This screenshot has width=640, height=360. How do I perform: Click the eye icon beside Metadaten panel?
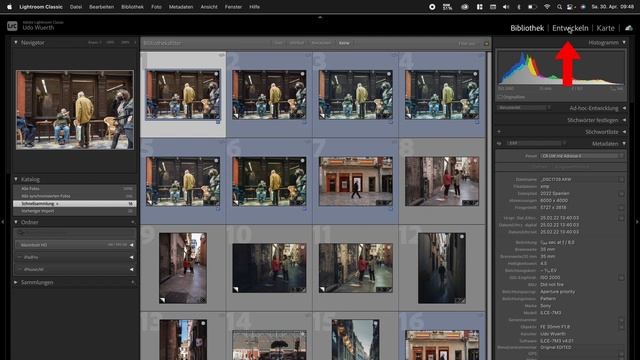coord(499,144)
